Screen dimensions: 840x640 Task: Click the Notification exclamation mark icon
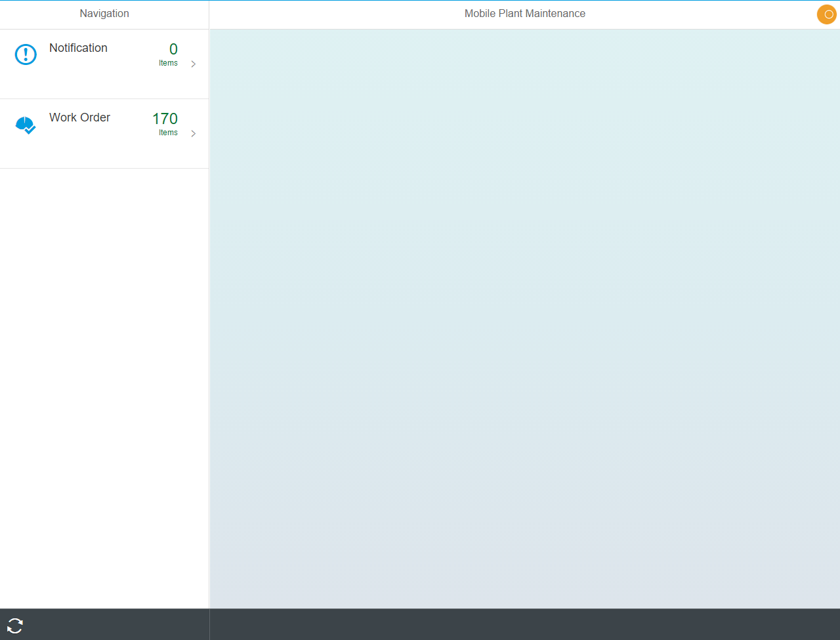(x=26, y=54)
